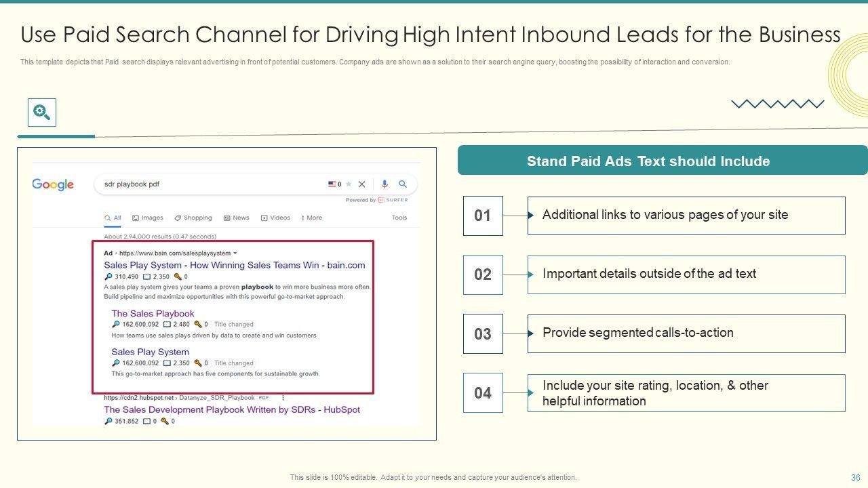The image size is (868, 488).
Task: Expand the dropdown arrow after bain.com ad URL
Action: [x=235, y=253]
